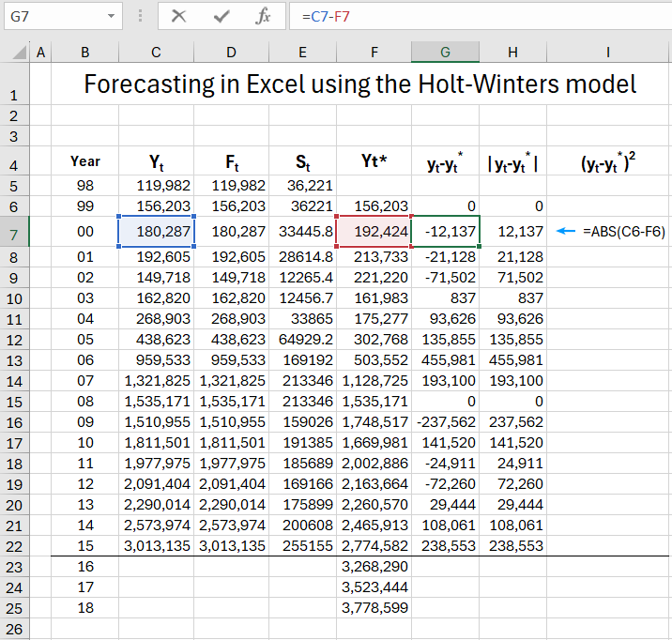Click forecast cell showing 3,778,599
Viewport: 672px width, 640px height.
374,607
